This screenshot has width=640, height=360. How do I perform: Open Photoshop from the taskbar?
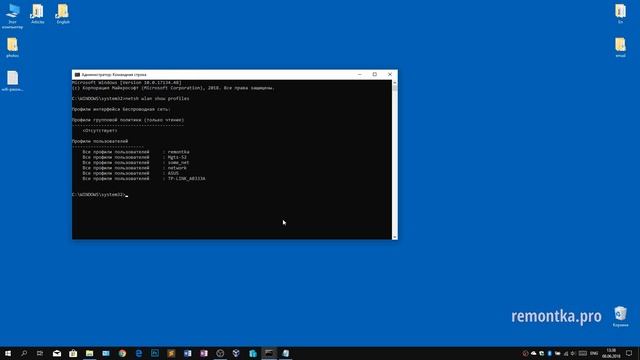click(155, 353)
